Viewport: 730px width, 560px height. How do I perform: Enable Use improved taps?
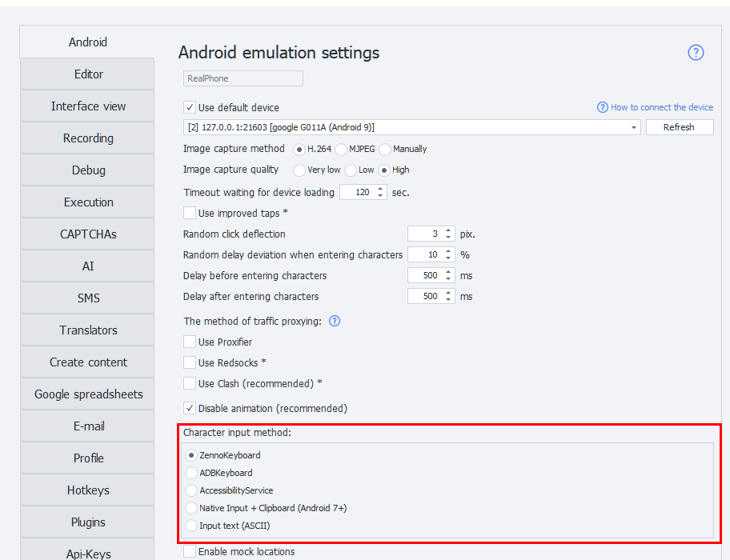[190, 213]
